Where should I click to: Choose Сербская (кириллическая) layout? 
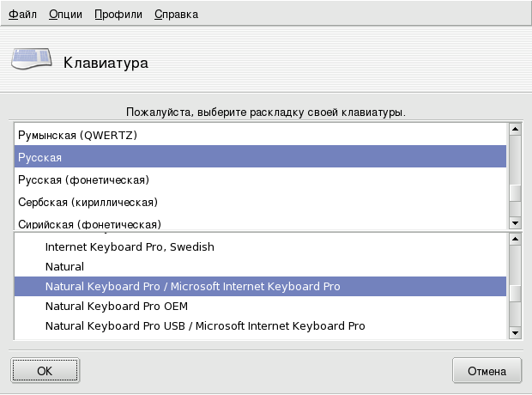88,202
